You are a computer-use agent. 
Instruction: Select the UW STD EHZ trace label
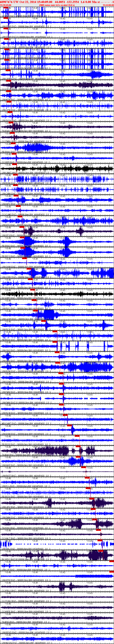click(26, 225)
